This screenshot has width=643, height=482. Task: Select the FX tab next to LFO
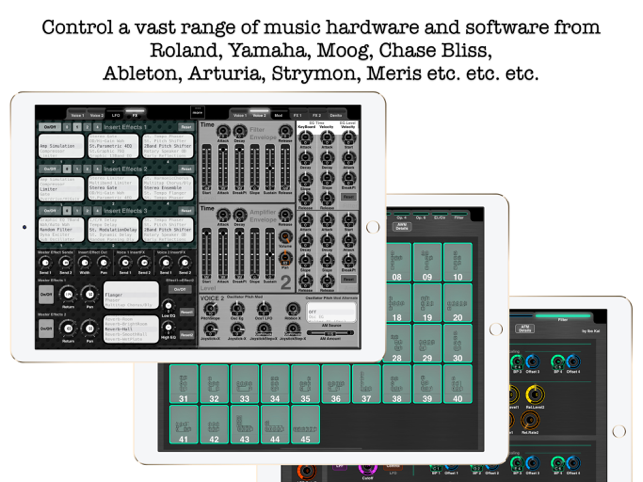(135, 114)
